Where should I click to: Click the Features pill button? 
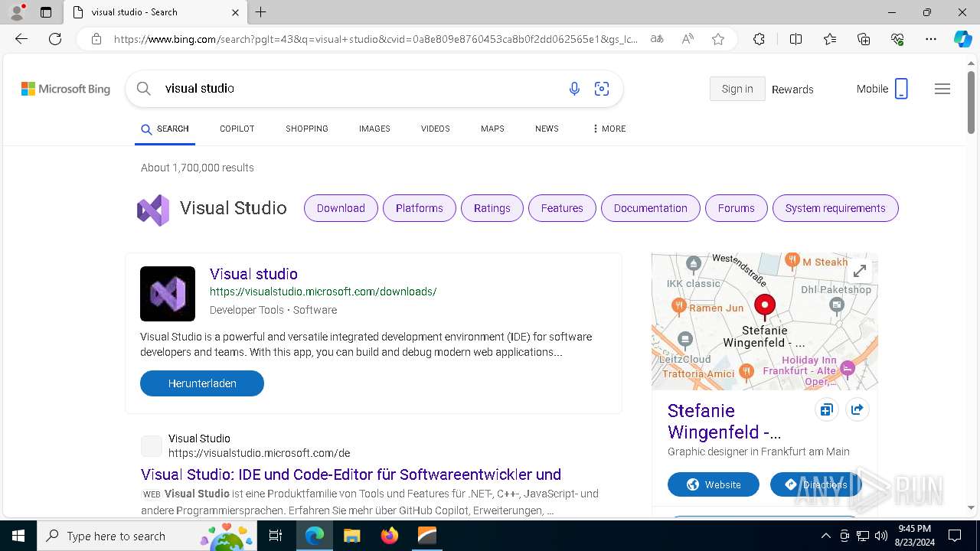tap(562, 208)
